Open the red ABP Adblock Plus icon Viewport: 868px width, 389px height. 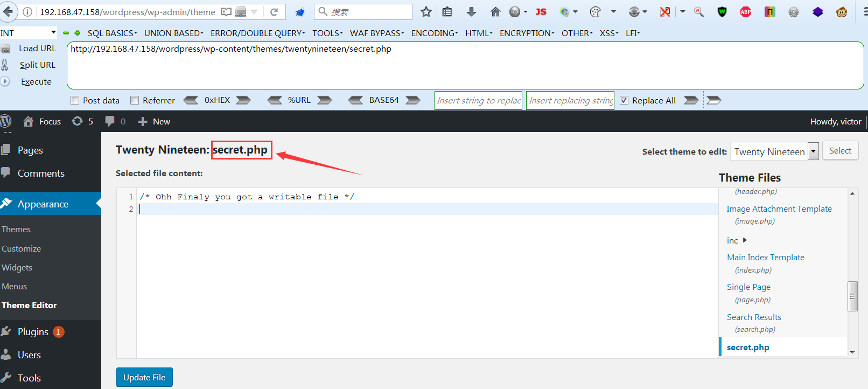click(x=746, y=12)
